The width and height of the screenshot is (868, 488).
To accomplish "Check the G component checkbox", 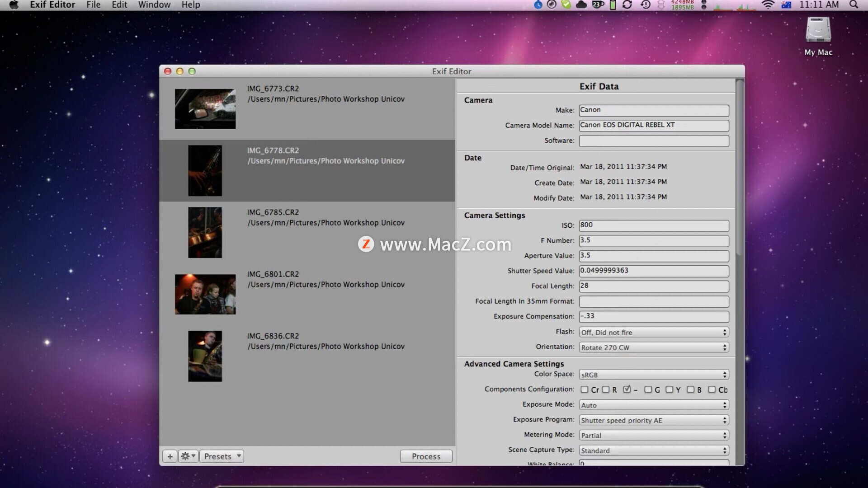I will (648, 389).
